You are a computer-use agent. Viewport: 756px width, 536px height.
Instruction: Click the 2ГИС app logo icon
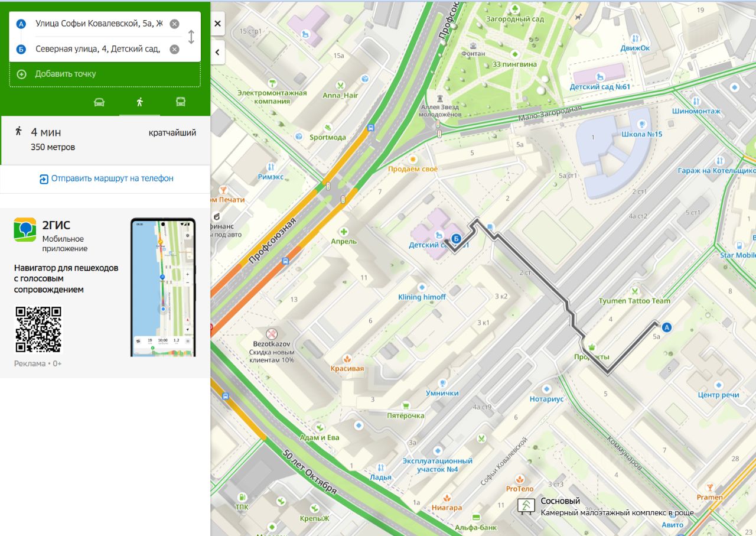25,230
